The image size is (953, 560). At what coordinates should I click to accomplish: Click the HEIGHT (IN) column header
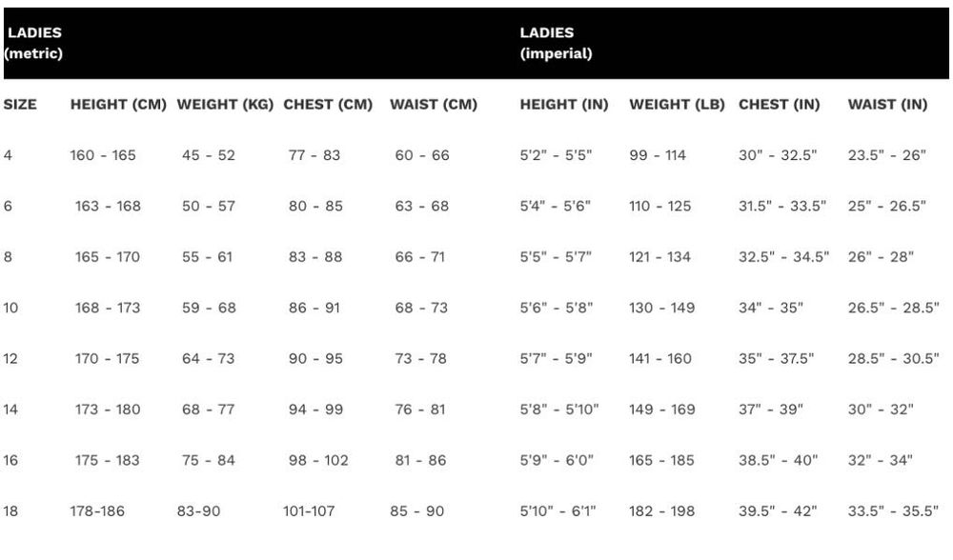click(x=563, y=105)
